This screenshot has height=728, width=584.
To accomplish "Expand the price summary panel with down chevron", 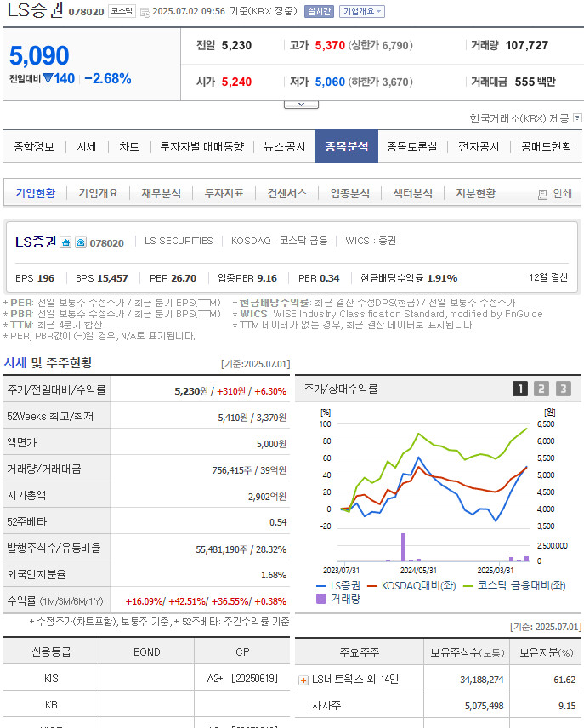I will (301, 105).
